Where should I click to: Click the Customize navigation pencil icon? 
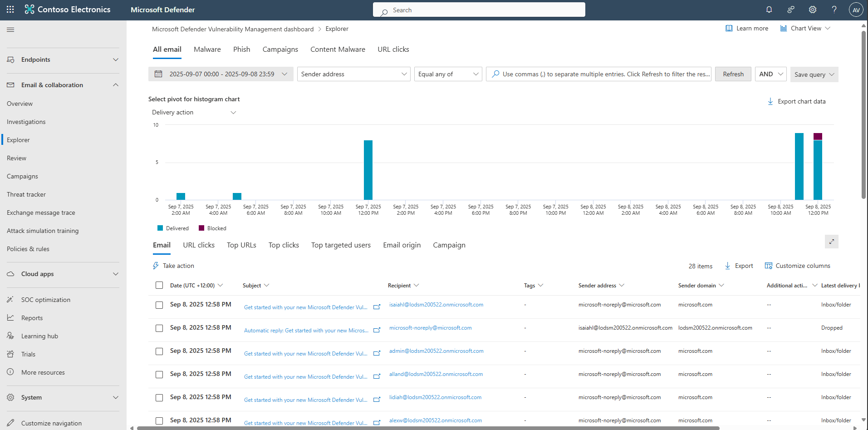[10, 423]
